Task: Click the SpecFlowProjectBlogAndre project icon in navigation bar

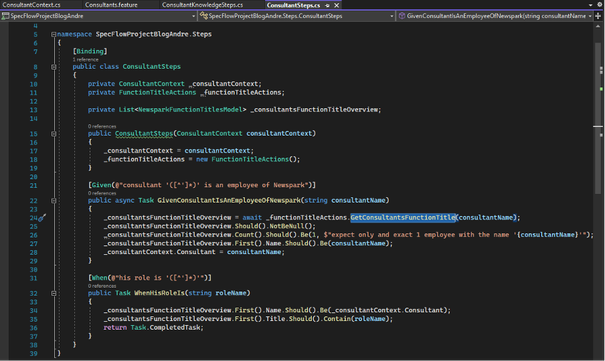Action: tap(5, 16)
